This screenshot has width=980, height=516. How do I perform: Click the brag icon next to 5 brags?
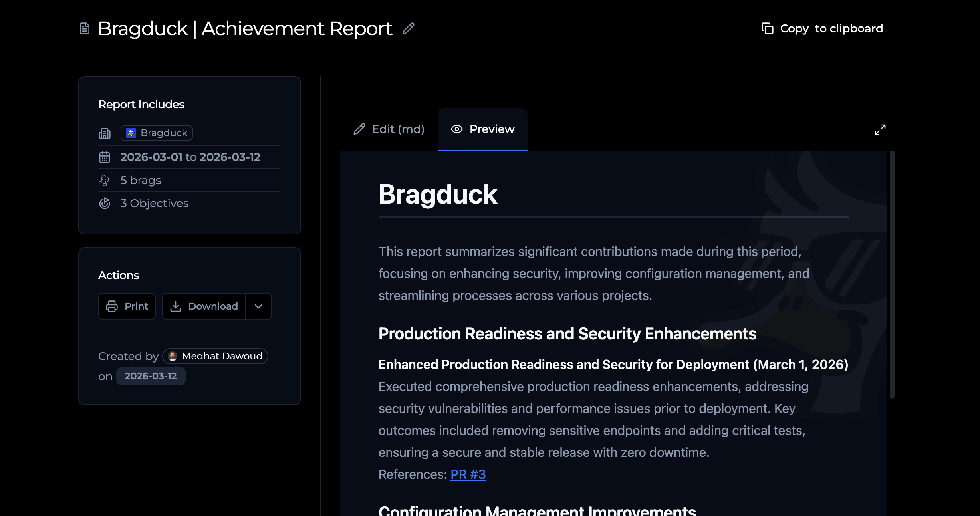(105, 180)
